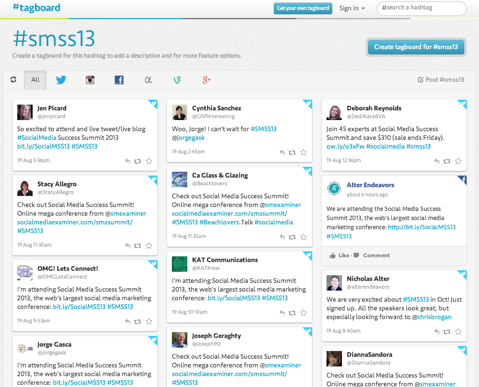Click 19 Aug 3:36pm timestamp on Jen Picard's tweet

click(33, 160)
